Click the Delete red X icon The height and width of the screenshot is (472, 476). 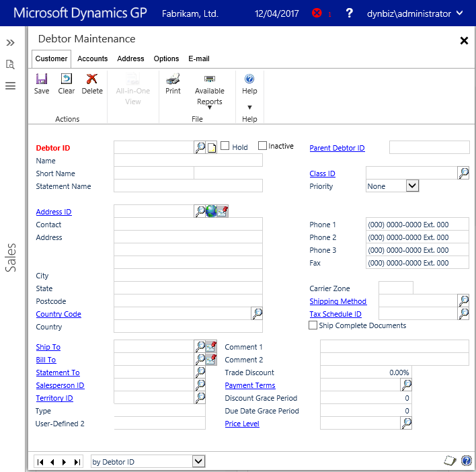pyautogui.click(x=92, y=79)
